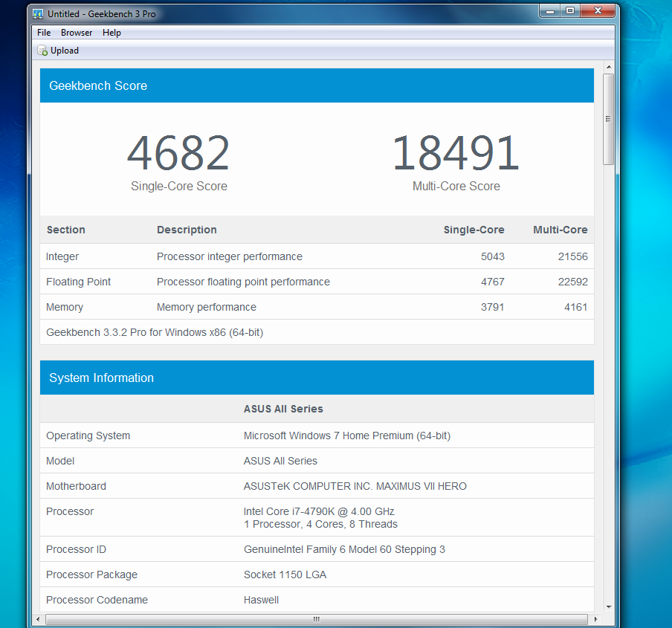Click the single-core score 4682

(x=178, y=153)
